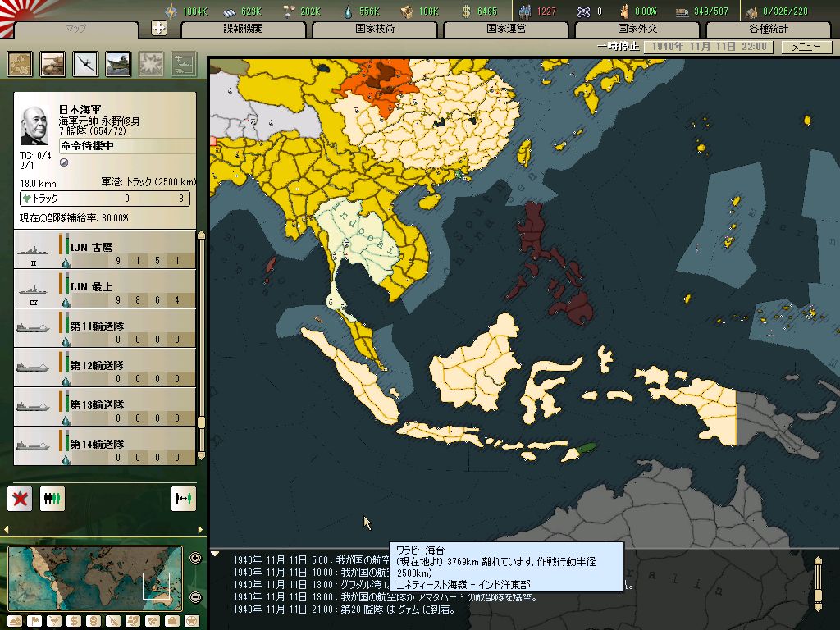Viewport: 840px width, 630px height.
Task: Collapse the message log triangle arrow
Action: [215, 554]
